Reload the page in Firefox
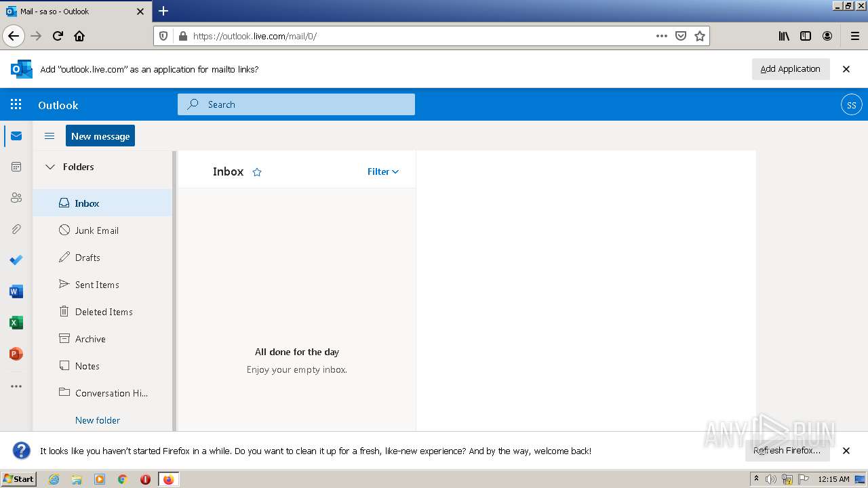 pyautogui.click(x=58, y=36)
